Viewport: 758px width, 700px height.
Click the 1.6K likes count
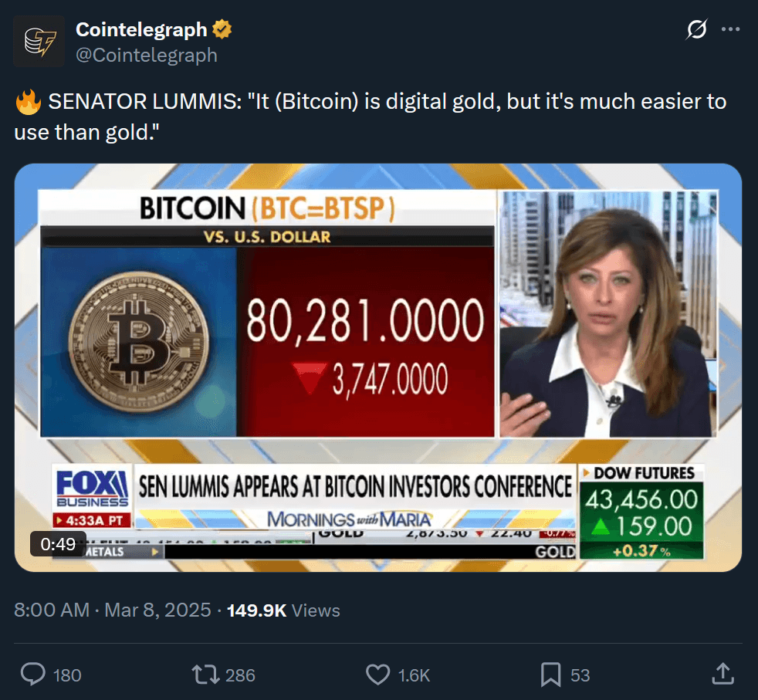pyautogui.click(x=414, y=675)
